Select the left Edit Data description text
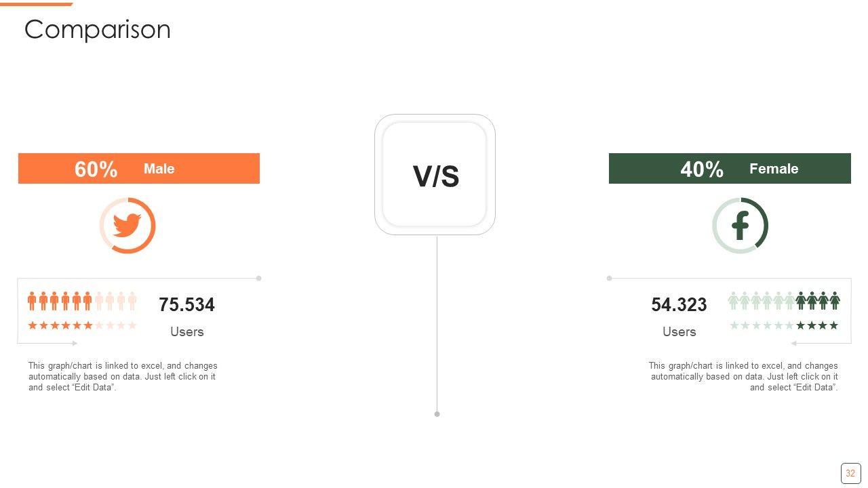The height and width of the screenshot is (488, 868). click(123, 376)
